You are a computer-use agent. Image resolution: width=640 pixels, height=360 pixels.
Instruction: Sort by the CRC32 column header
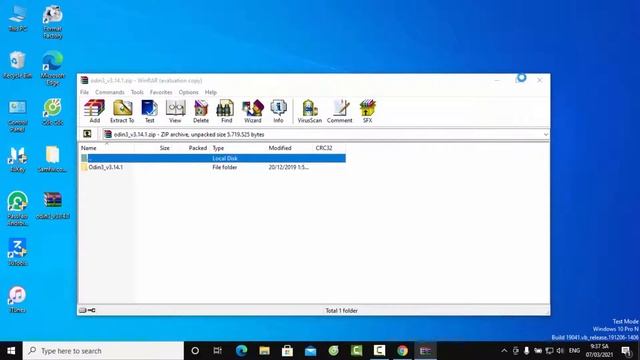click(324, 148)
